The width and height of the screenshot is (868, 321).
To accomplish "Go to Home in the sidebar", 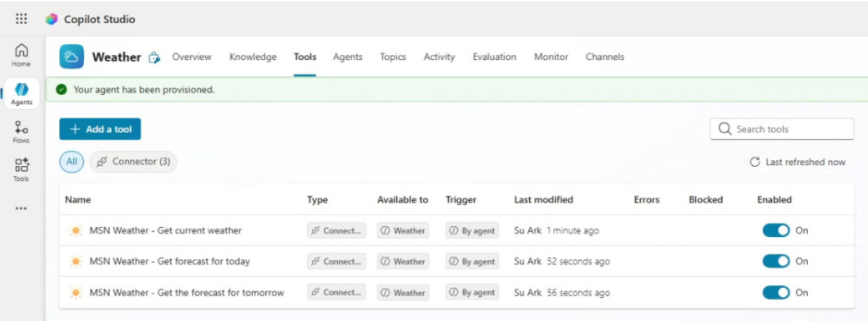I will (x=21, y=55).
